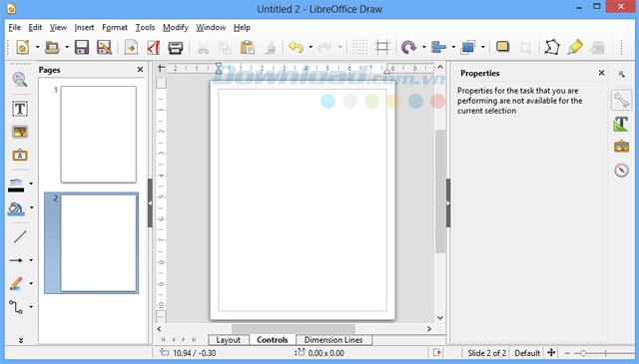The width and height of the screenshot is (639, 364).
Task: Open the Line Color dropdown arrow
Action: tap(31, 183)
